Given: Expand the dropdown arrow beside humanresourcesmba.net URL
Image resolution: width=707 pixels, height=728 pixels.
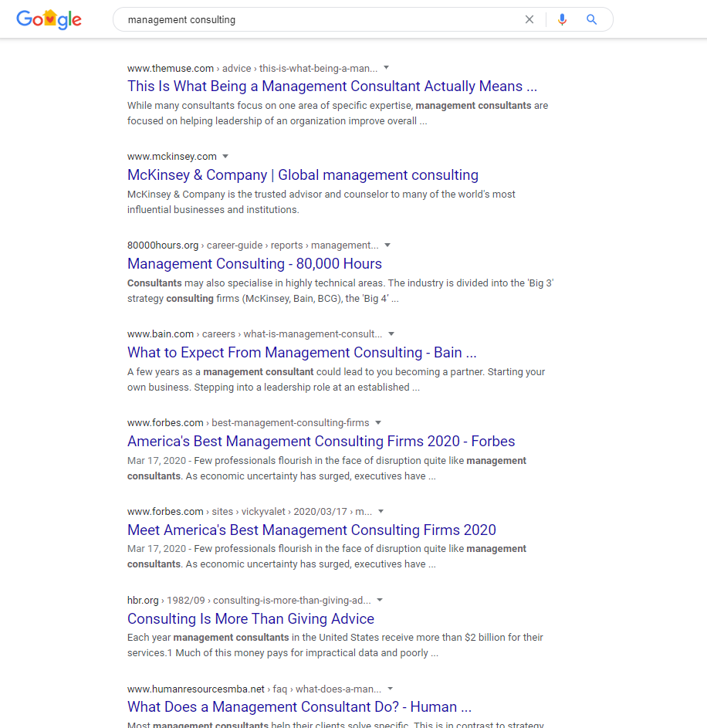Looking at the screenshot, I should [391, 689].
